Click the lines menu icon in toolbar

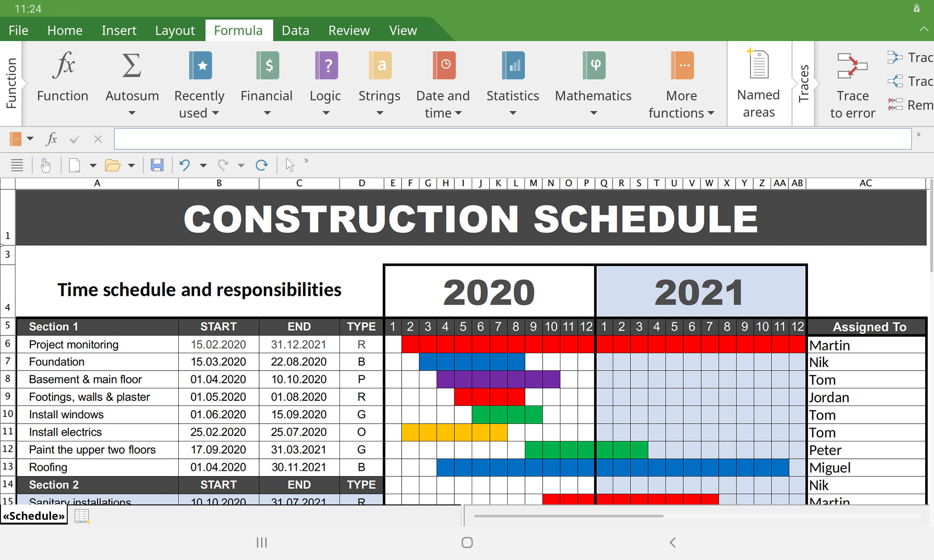click(17, 165)
